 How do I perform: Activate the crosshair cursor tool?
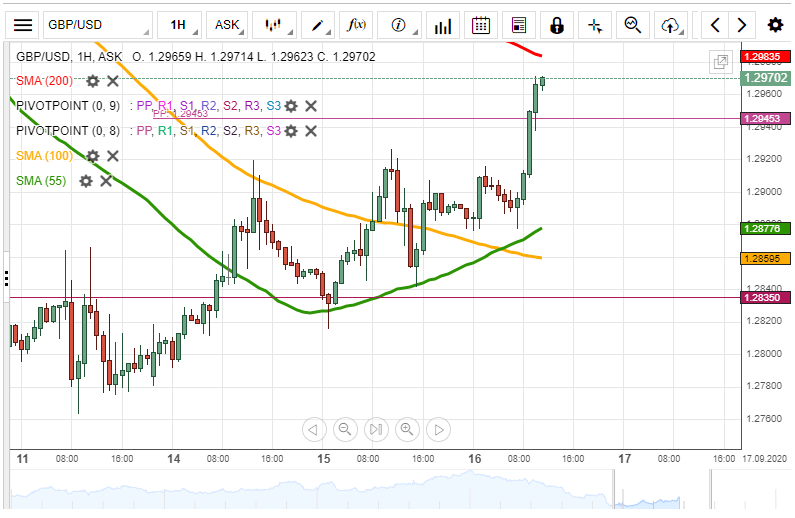click(595, 25)
